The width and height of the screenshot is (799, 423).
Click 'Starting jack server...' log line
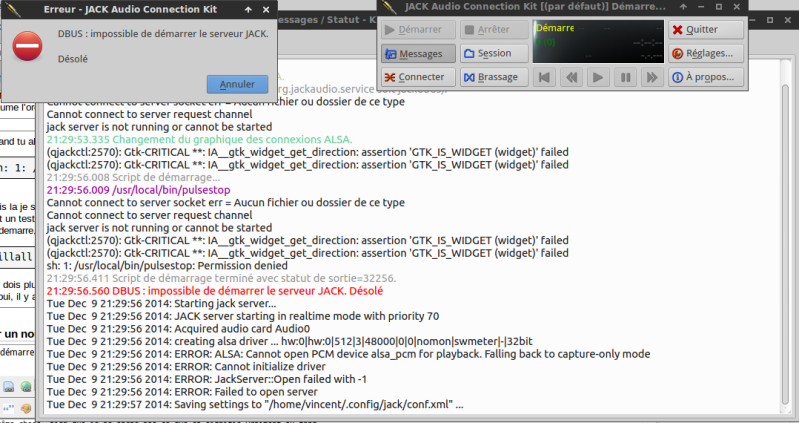click(x=161, y=304)
